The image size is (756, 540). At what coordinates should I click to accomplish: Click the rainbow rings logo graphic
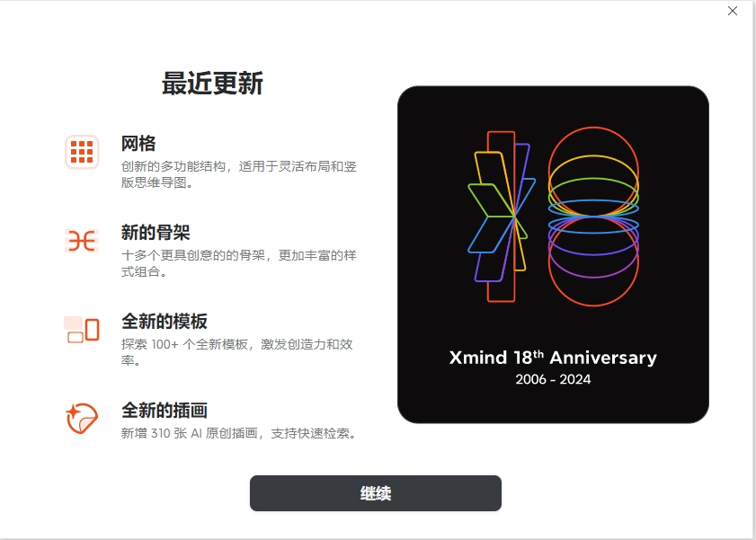(593, 217)
